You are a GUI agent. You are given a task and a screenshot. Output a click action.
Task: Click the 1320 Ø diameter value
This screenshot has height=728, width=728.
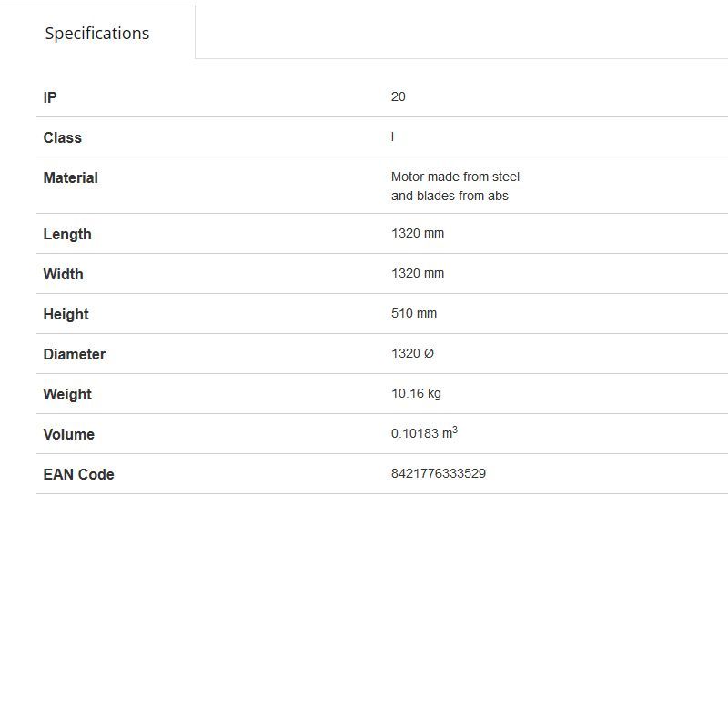[x=412, y=353]
